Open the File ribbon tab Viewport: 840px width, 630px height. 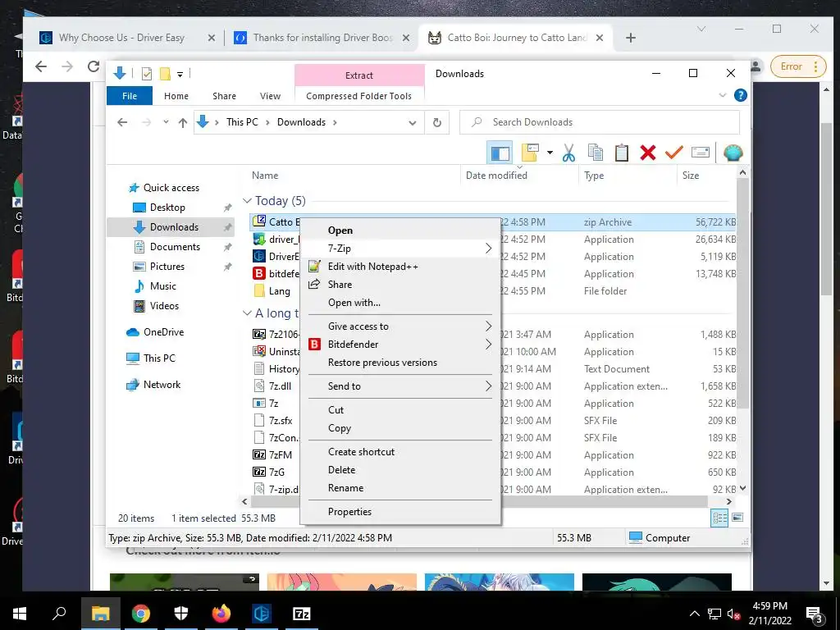point(130,96)
